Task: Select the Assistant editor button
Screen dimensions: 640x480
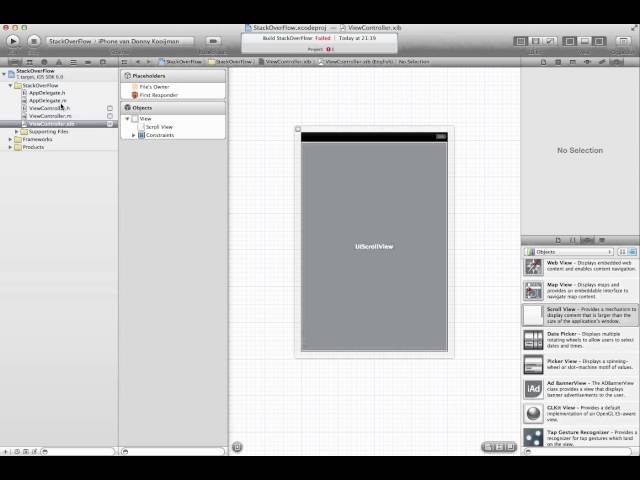Action: click(x=535, y=41)
